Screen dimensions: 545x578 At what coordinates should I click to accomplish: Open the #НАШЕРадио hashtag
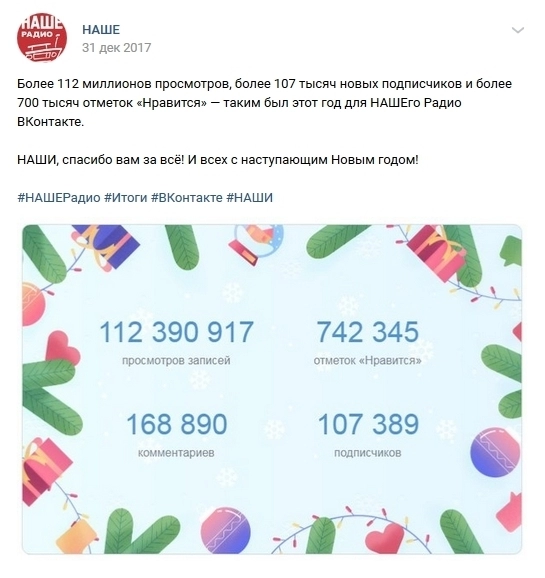(x=59, y=198)
